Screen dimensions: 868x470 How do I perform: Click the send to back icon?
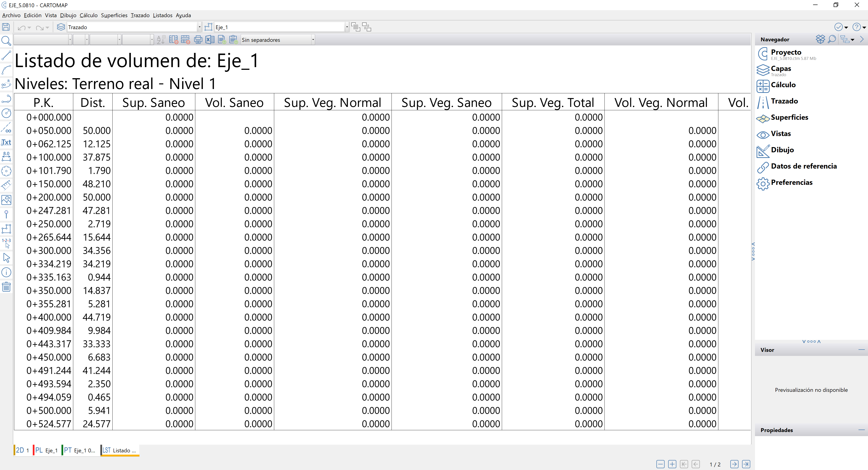coord(367,27)
